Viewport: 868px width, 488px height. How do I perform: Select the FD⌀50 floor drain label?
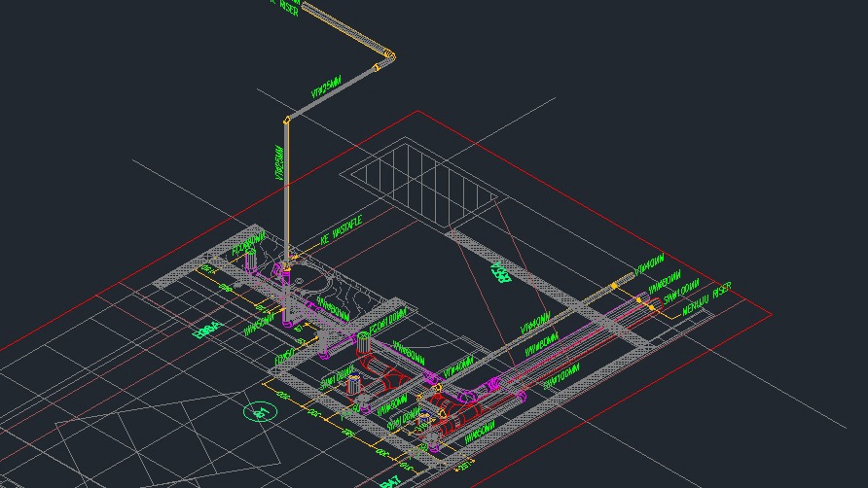[284, 357]
